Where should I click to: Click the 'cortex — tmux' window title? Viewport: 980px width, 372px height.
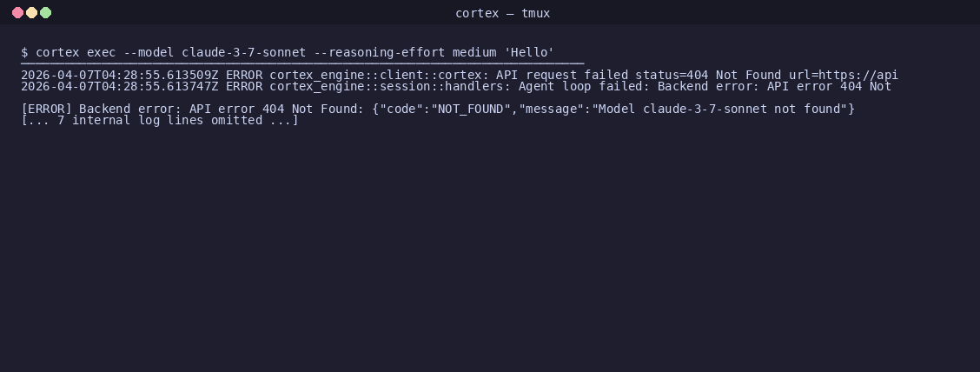(x=502, y=13)
